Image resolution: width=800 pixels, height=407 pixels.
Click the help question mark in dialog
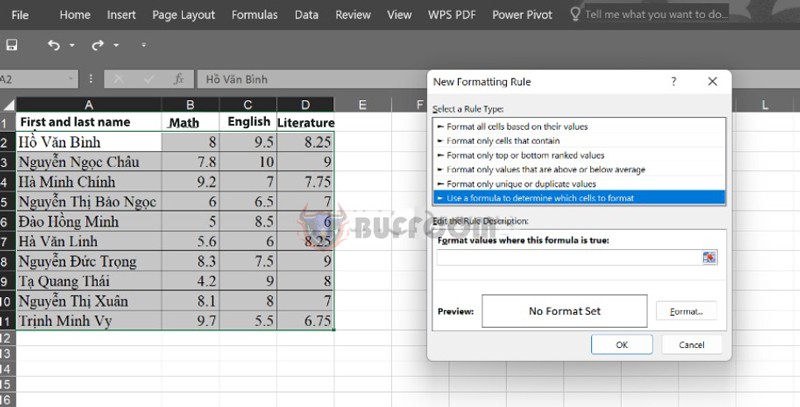[x=673, y=81]
